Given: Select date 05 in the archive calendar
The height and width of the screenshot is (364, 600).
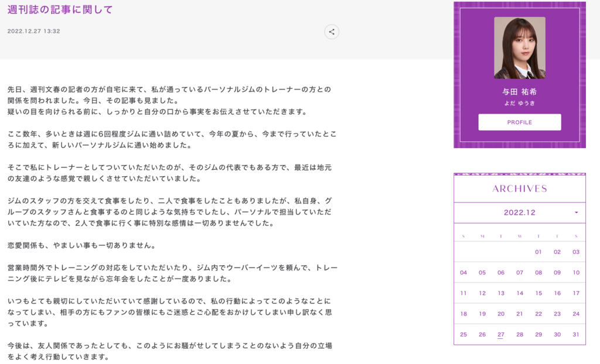Looking at the screenshot, I should click(x=482, y=273).
